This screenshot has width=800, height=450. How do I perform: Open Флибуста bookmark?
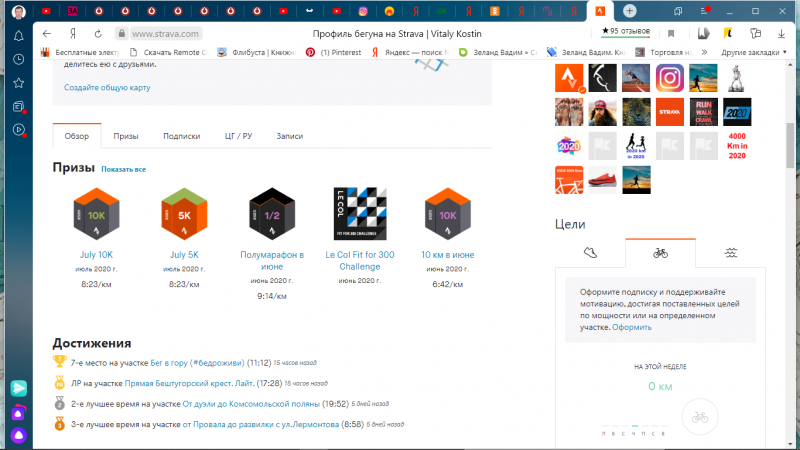[257, 52]
